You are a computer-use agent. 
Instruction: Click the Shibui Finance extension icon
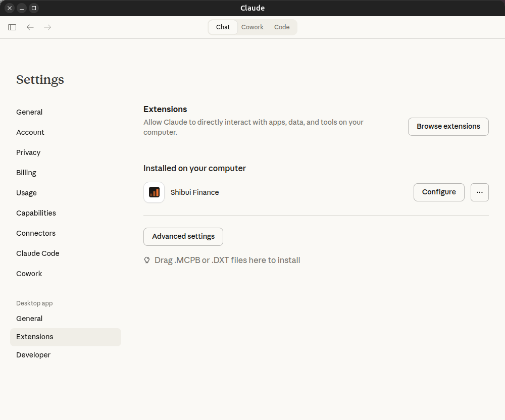click(x=154, y=192)
